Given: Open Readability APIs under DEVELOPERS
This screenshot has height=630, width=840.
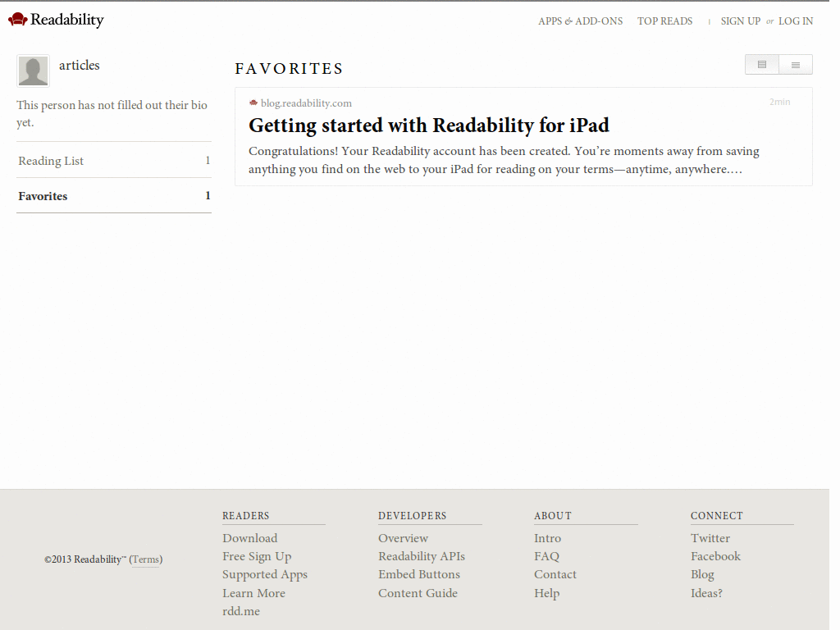Looking at the screenshot, I should pyautogui.click(x=422, y=556).
